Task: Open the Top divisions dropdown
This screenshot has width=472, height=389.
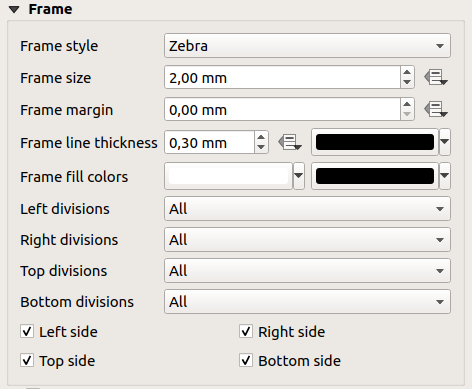Action: 307,271
